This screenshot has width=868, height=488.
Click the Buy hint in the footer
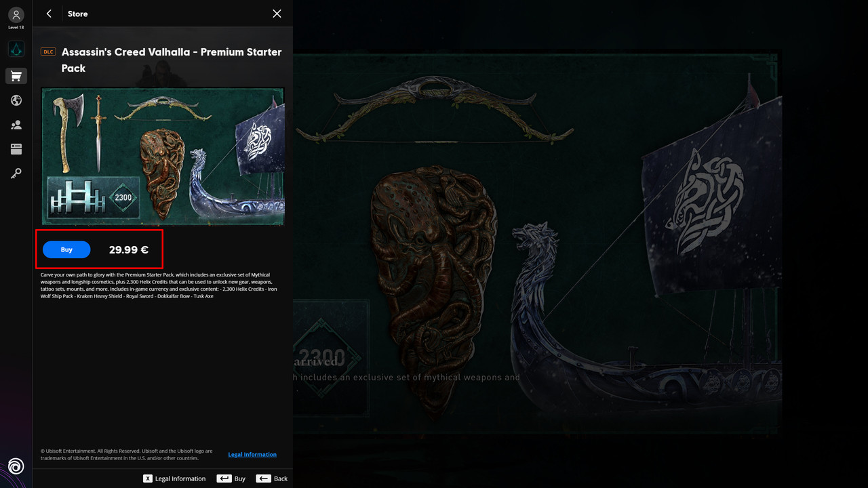(x=231, y=479)
